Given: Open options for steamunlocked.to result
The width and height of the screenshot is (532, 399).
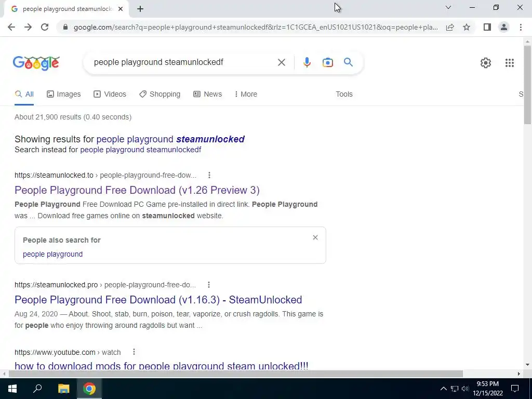Looking at the screenshot, I should pyautogui.click(x=209, y=175).
